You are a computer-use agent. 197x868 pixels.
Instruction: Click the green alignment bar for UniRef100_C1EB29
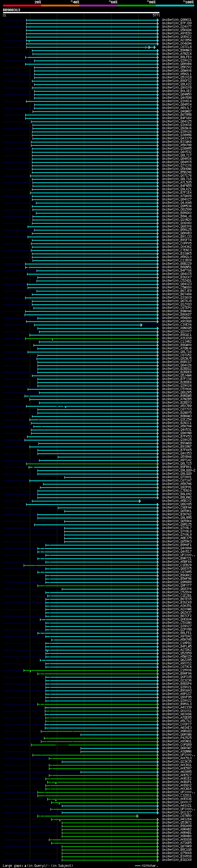(x=91, y=565)
